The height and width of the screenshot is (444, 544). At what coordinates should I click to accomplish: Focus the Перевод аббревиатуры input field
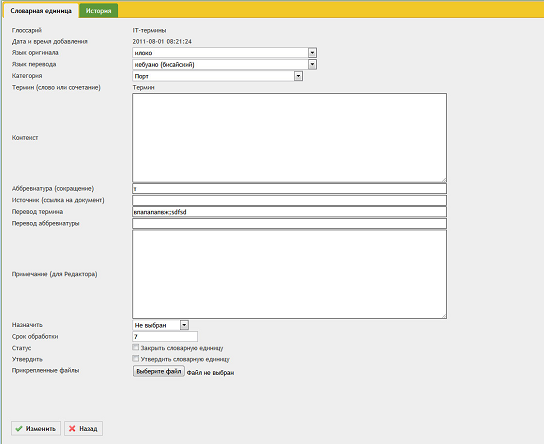(x=289, y=223)
